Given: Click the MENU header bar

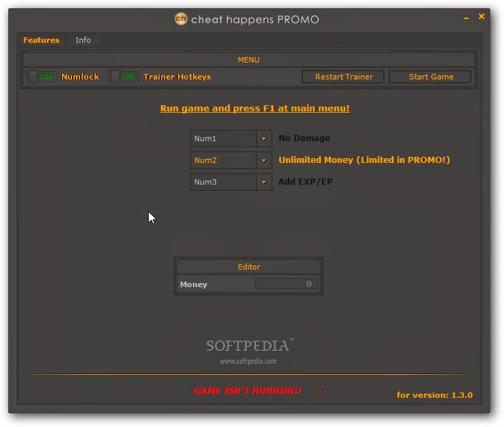Looking at the screenshot, I should tap(249, 60).
